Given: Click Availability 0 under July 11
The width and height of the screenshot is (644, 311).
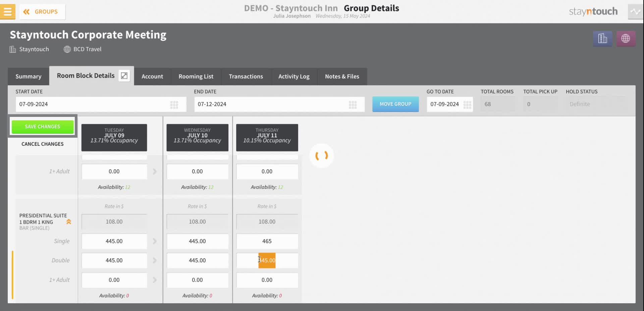Looking at the screenshot, I should pyautogui.click(x=267, y=296).
